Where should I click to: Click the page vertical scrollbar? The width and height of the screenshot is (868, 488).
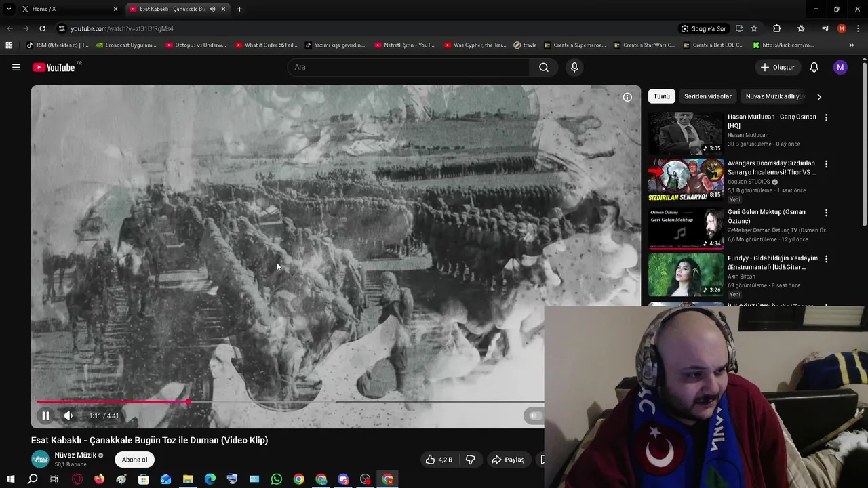(x=865, y=144)
